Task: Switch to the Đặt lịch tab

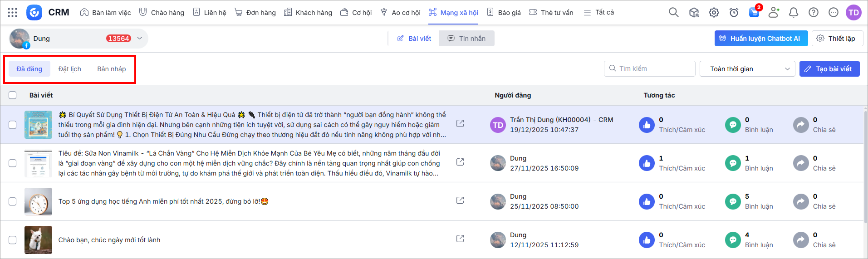Action: pyautogui.click(x=70, y=69)
